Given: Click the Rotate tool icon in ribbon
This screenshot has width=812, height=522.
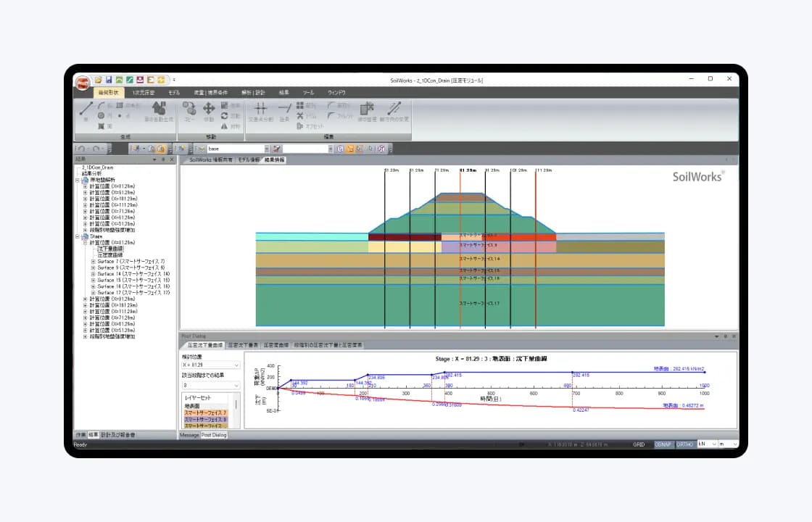Looking at the screenshot, I should coord(224,116).
